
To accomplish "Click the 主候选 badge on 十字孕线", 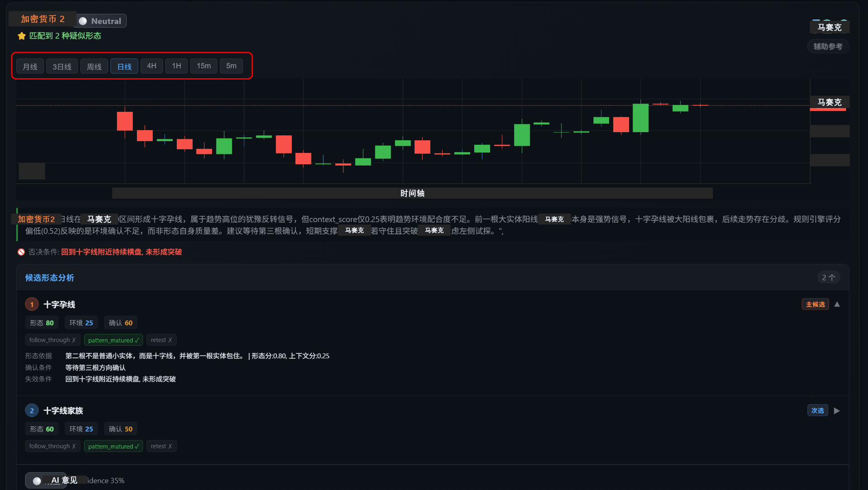I will coord(815,304).
